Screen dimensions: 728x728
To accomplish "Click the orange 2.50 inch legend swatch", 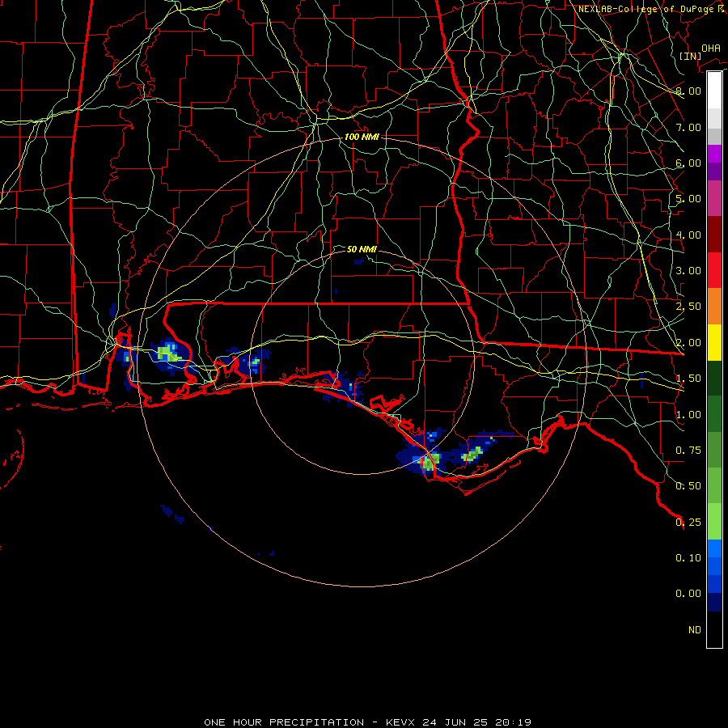I will (x=714, y=306).
